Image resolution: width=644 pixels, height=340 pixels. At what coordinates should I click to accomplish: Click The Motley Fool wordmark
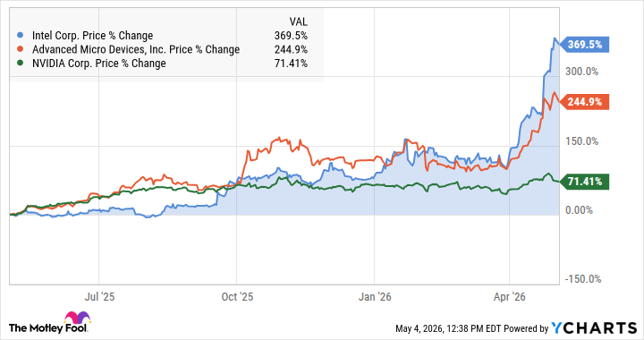click(x=48, y=327)
